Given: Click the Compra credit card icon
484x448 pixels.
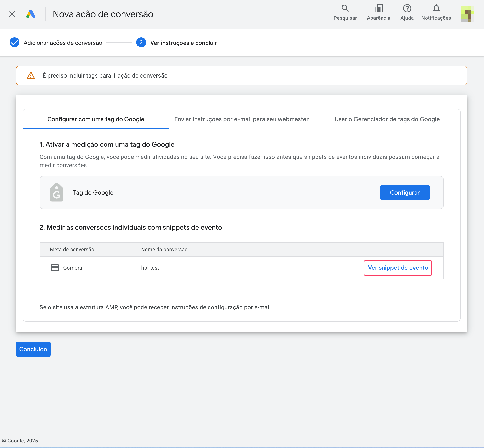Looking at the screenshot, I should [55, 268].
